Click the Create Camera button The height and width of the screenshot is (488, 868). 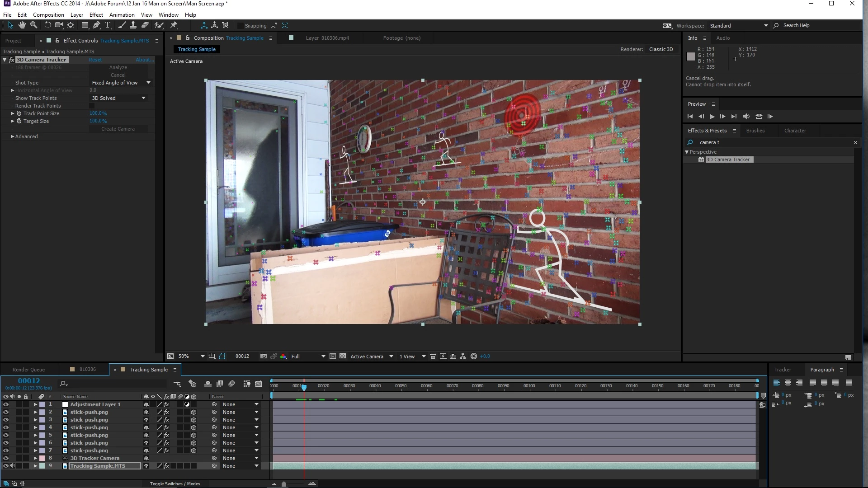click(x=118, y=129)
